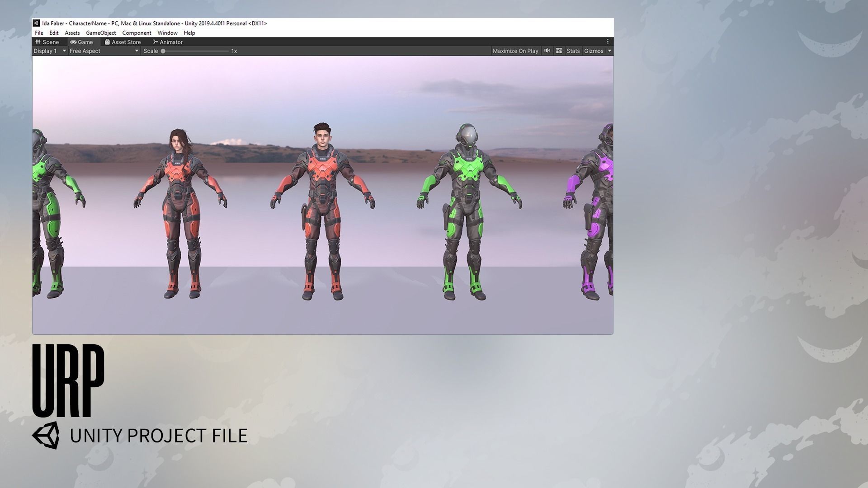Image resolution: width=868 pixels, height=488 pixels.
Task: Open the Free Aspect ratio dropdown
Action: [x=104, y=51]
